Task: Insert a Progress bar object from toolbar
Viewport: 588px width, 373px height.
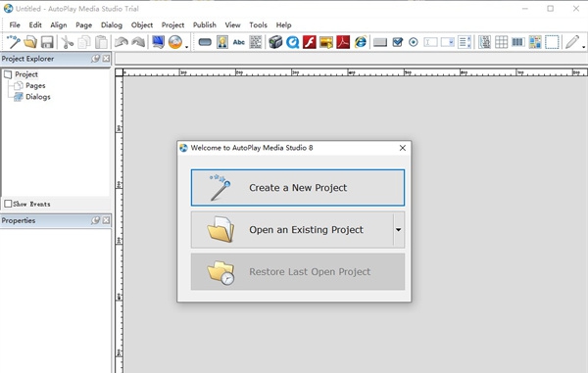Action: [517, 42]
